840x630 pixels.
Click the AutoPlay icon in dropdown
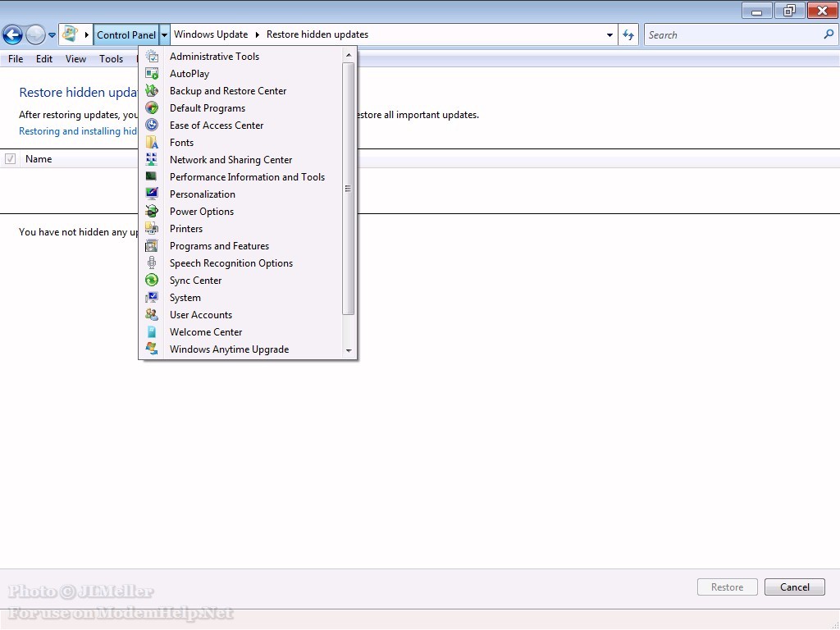152,73
